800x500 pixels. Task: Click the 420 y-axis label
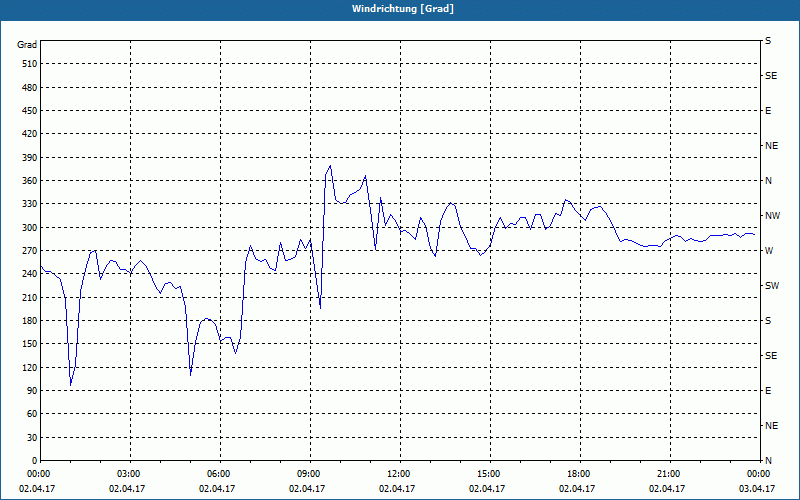click(x=29, y=134)
